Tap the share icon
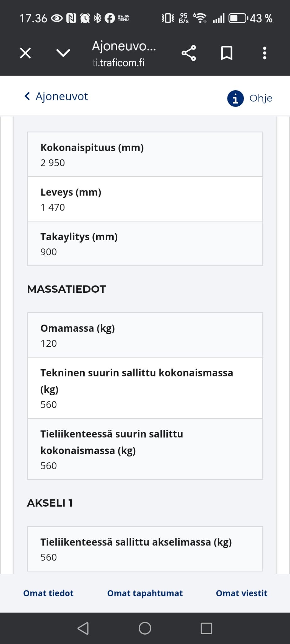The image size is (290, 644). [x=189, y=53]
